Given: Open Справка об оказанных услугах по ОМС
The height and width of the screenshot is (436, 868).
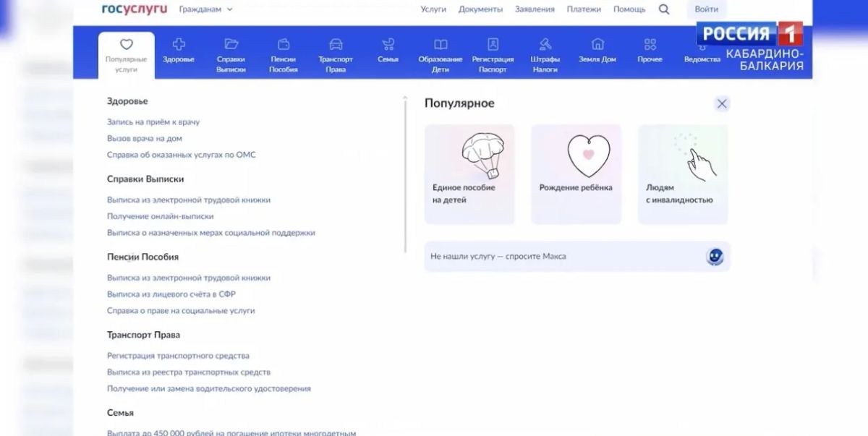Looking at the screenshot, I should coord(182,155).
